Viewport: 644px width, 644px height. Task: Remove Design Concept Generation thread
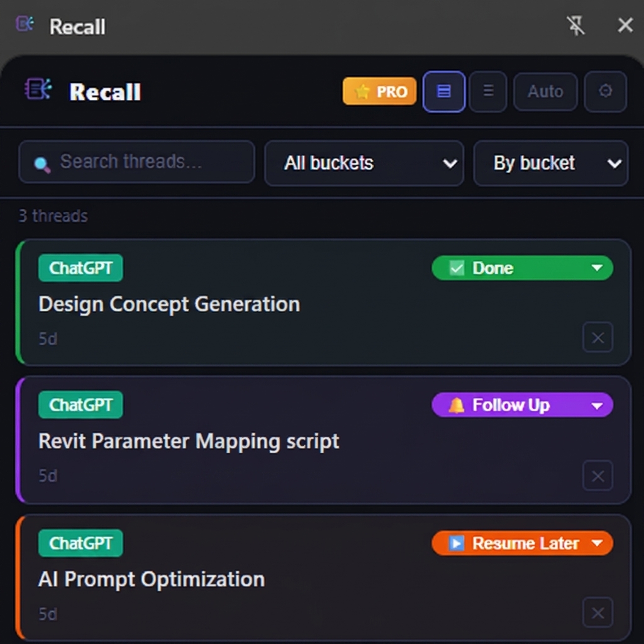pos(597,338)
